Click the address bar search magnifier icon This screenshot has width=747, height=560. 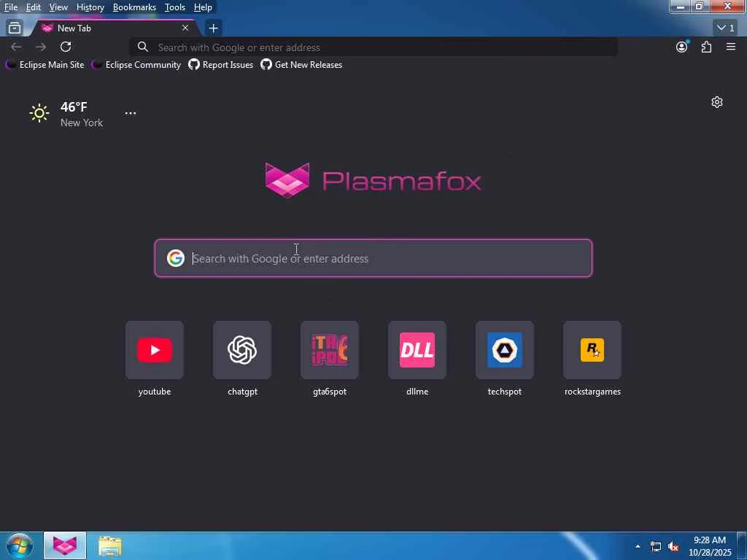[x=142, y=47]
